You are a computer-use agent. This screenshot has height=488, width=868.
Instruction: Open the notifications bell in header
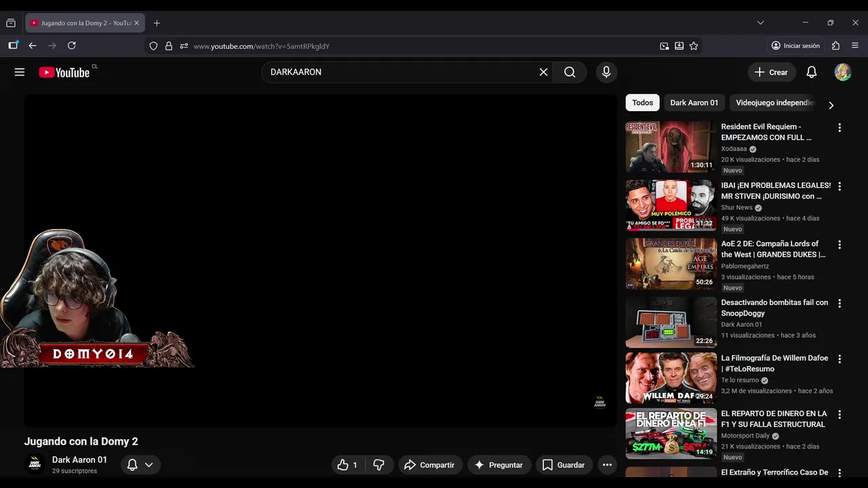point(812,72)
